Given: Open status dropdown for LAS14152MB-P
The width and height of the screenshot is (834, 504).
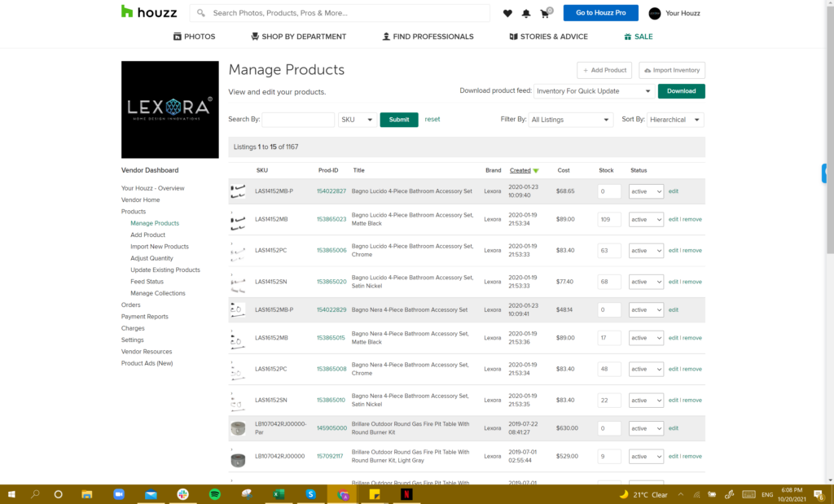Looking at the screenshot, I should (x=646, y=191).
